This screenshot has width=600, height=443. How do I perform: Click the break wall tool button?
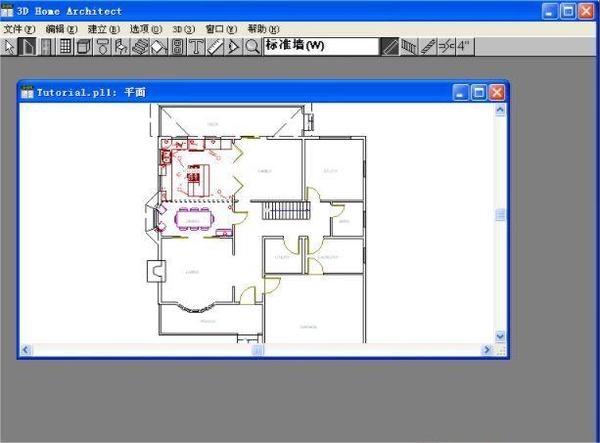447,46
